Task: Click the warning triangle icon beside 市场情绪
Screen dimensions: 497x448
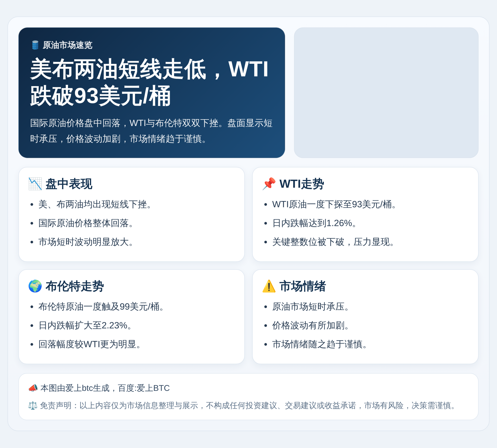Action: pyautogui.click(x=269, y=286)
